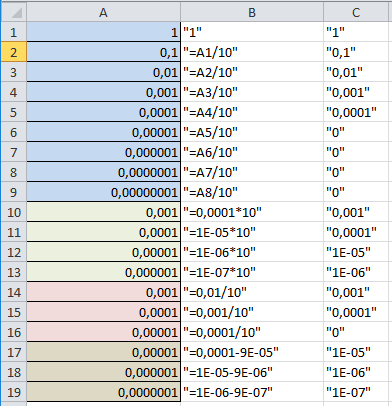
Task: Click cell A1 containing 1
Action: point(103,32)
